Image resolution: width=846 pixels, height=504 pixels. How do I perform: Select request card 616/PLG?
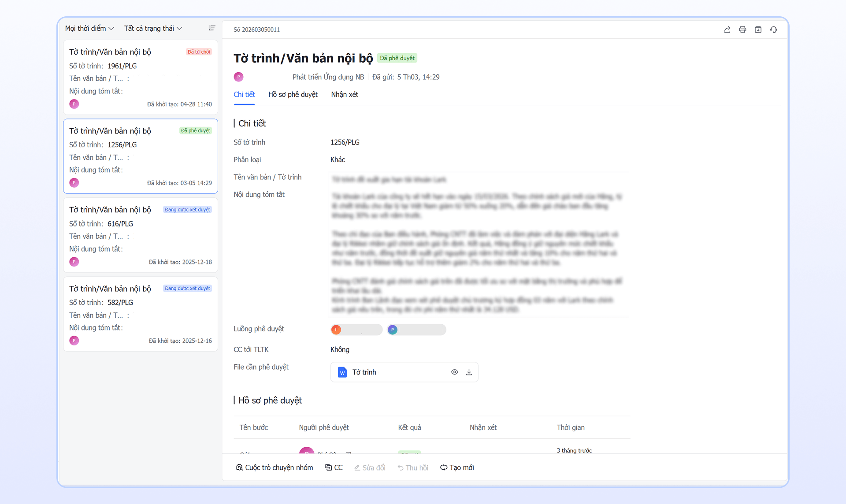click(141, 235)
